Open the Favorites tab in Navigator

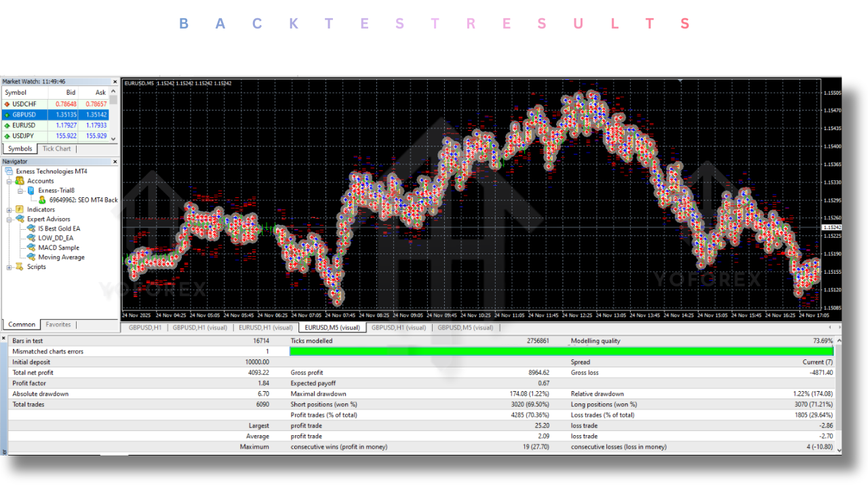[x=58, y=325]
